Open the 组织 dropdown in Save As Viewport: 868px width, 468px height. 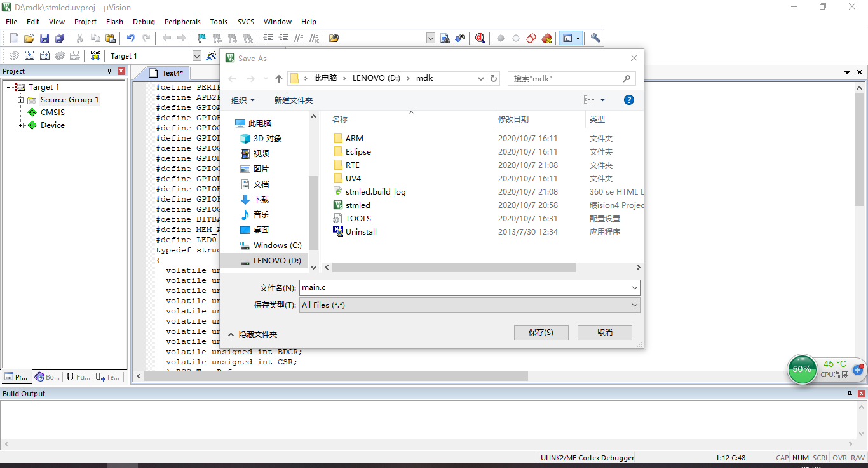pyautogui.click(x=243, y=100)
